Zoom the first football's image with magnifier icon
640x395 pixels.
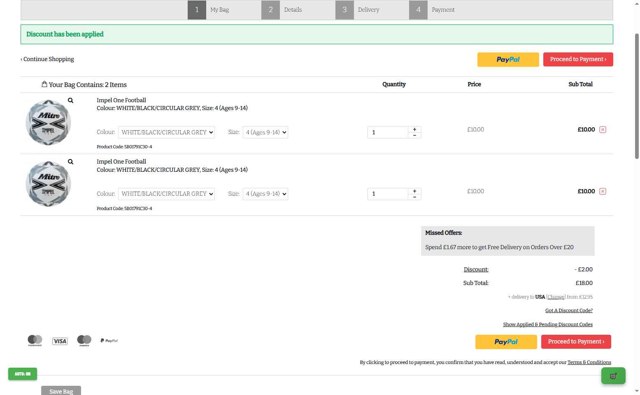71,100
